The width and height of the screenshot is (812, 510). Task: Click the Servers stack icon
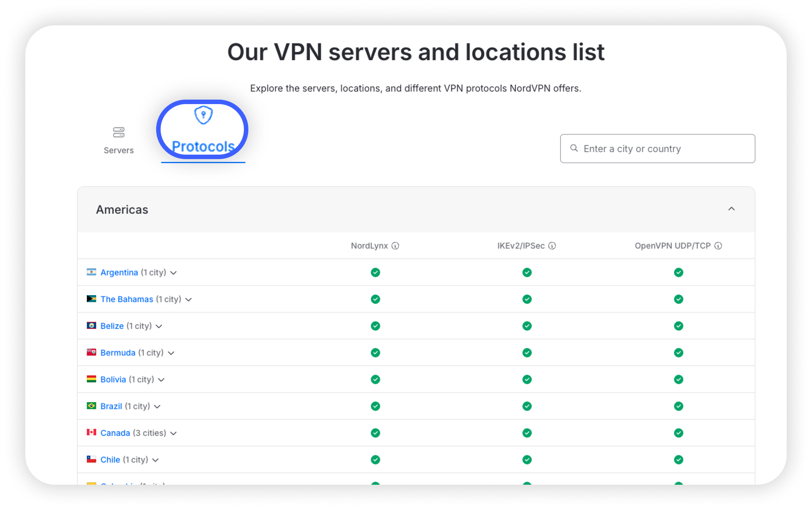119,132
